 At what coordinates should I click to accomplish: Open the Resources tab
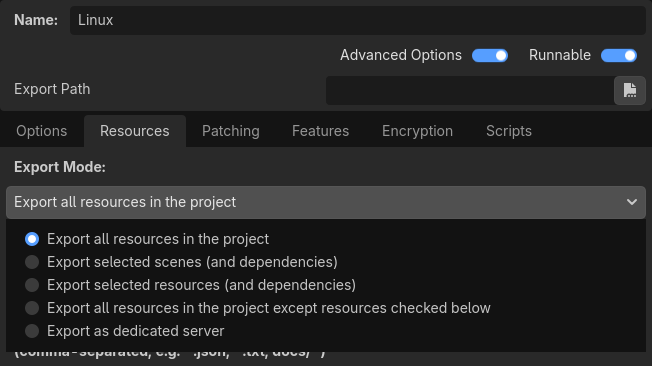click(x=135, y=131)
